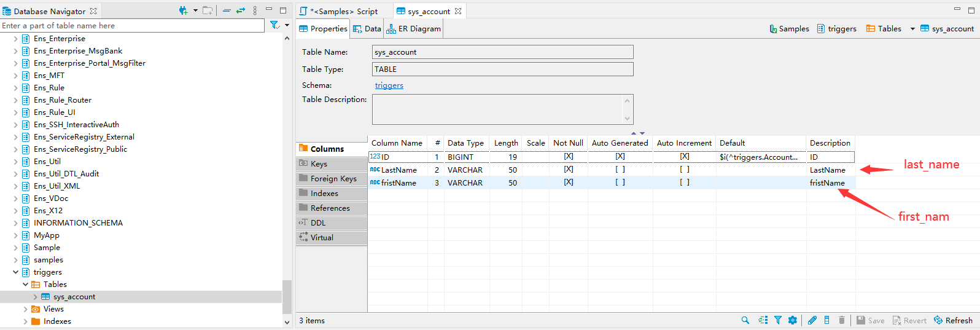Open the gear configuration icon in bottom toolbar

[x=793, y=320]
